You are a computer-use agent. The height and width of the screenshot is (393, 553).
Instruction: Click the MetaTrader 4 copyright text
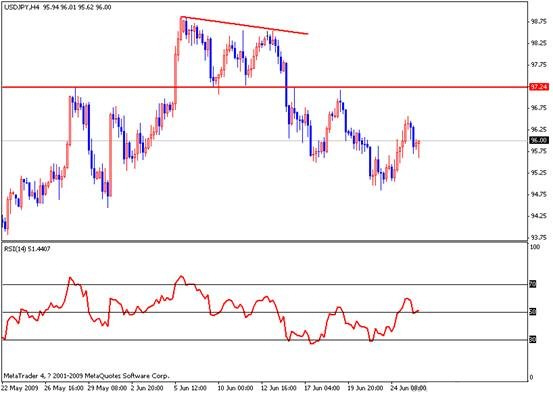click(x=86, y=376)
